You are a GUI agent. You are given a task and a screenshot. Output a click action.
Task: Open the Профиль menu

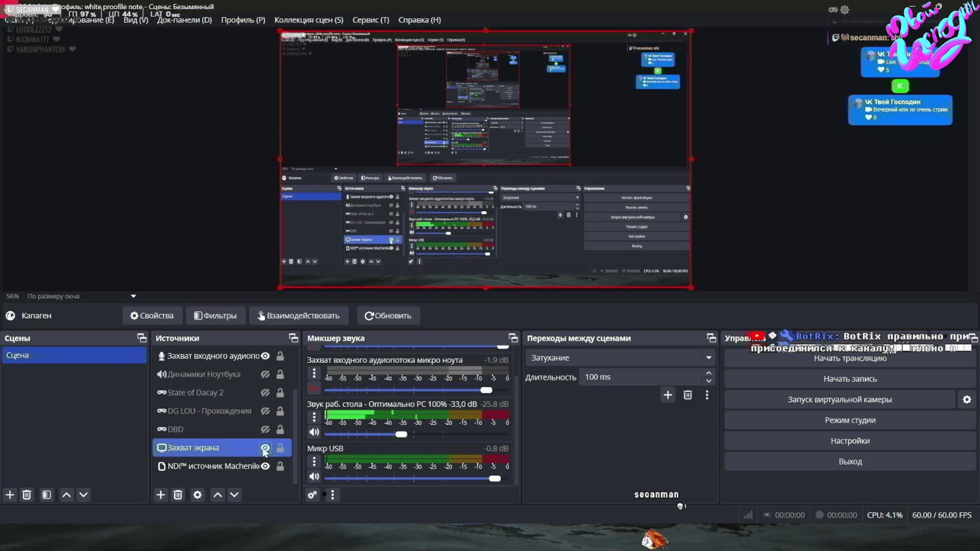[x=243, y=20]
